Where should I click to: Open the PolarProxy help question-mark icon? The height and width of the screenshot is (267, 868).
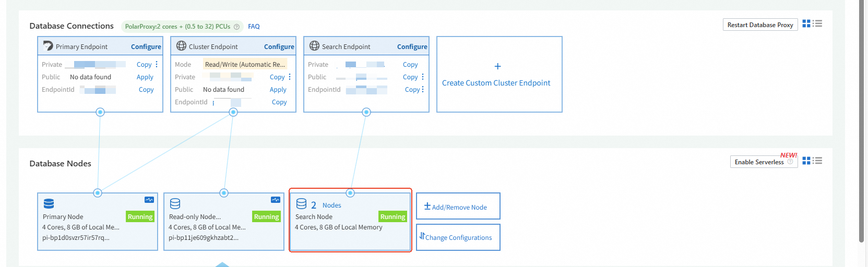[236, 27]
